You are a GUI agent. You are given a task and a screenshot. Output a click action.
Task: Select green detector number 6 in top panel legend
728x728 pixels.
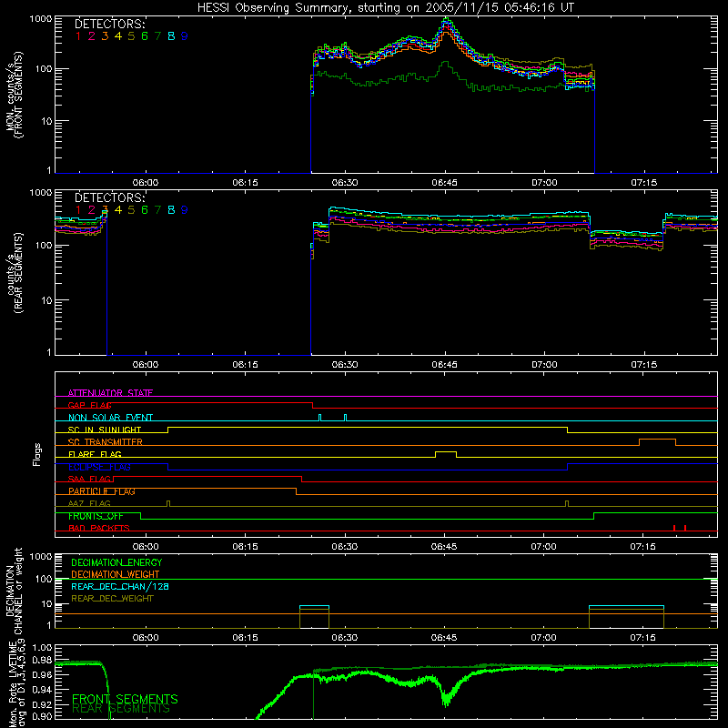[x=145, y=36]
